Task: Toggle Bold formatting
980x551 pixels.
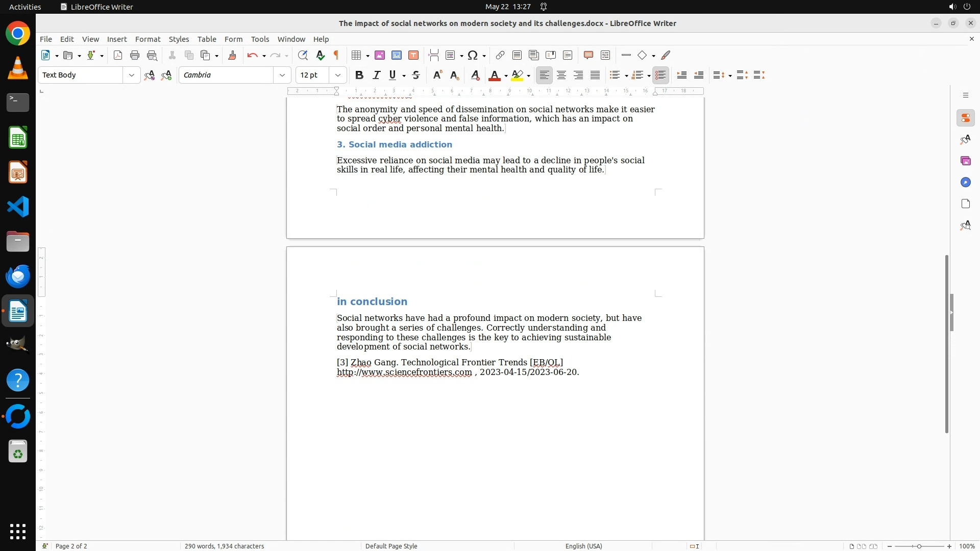Action: click(x=359, y=76)
